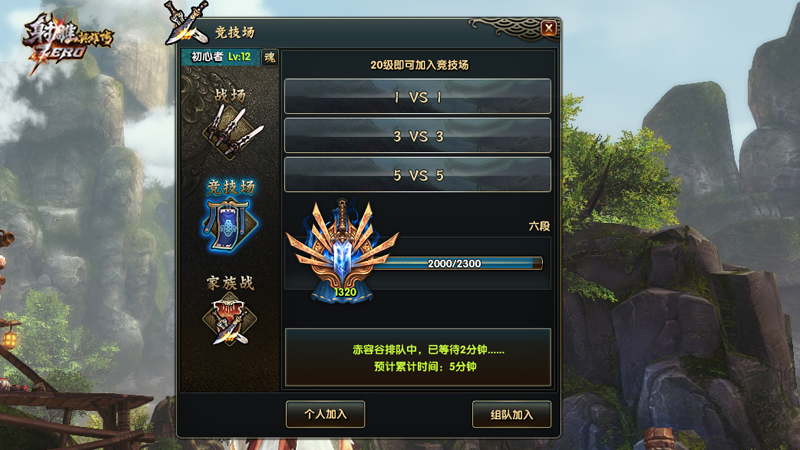
Task: Open the 家族战 family war icon
Action: pos(230,321)
